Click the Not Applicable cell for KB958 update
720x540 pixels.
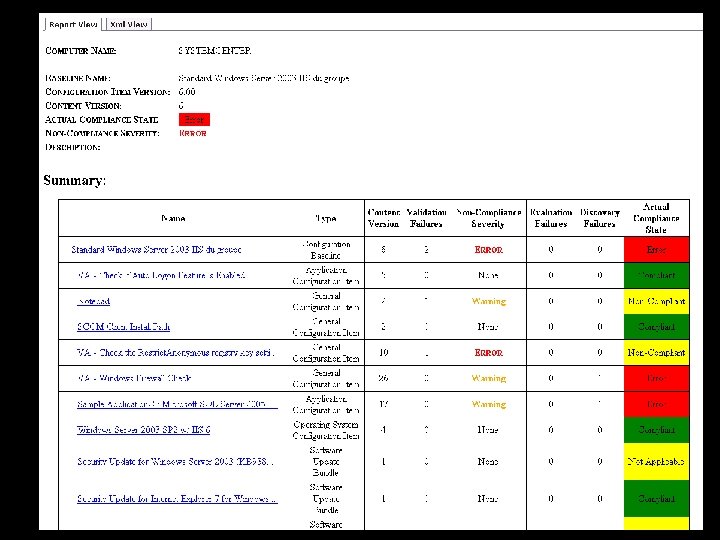click(657, 461)
